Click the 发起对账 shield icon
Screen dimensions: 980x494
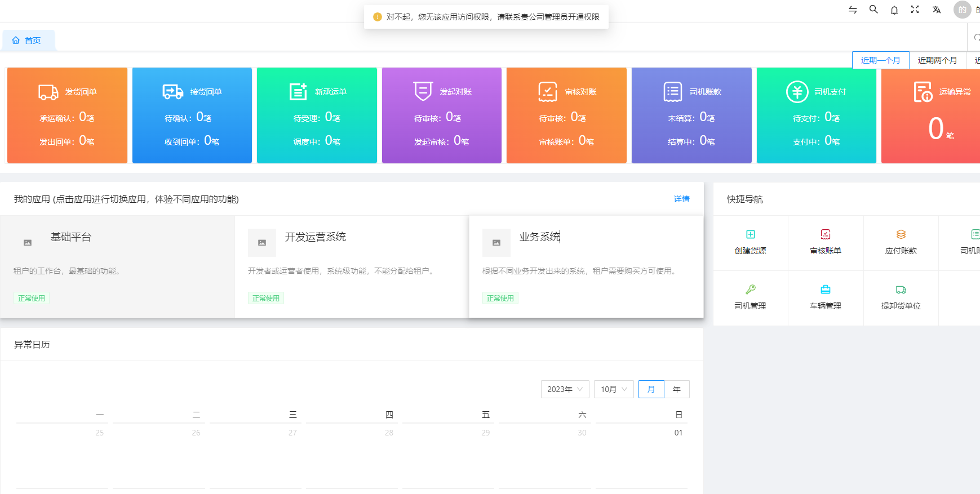tap(423, 91)
